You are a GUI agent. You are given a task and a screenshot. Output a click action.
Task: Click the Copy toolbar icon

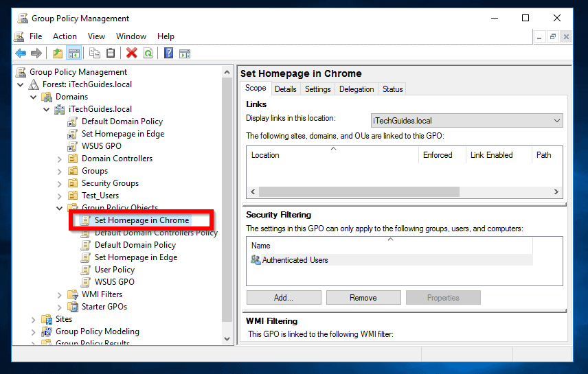[95, 54]
